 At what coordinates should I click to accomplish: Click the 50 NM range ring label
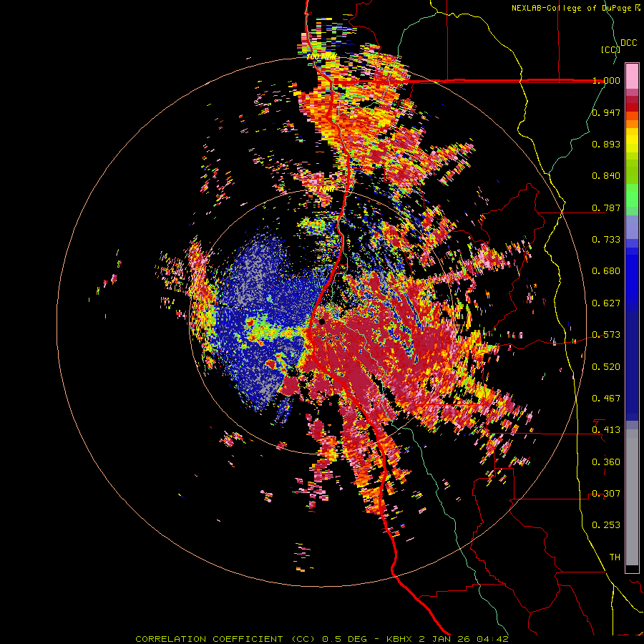(321, 190)
